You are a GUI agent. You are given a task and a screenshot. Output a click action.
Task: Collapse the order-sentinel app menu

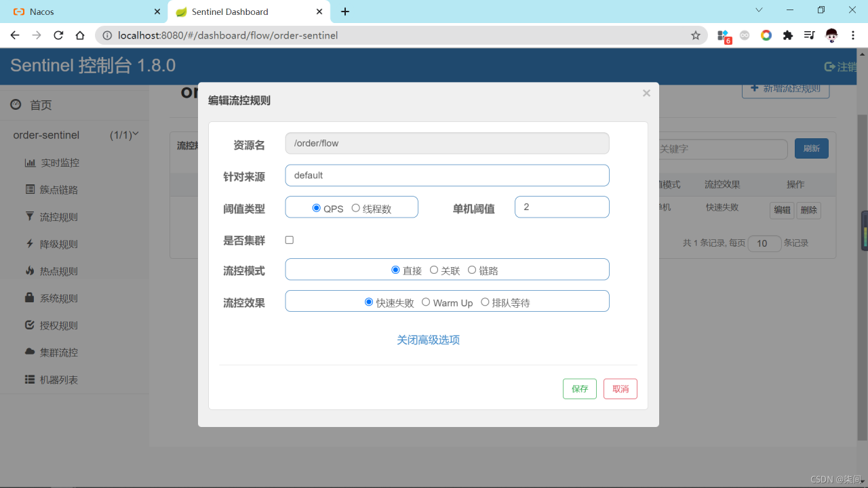[135, 134]
